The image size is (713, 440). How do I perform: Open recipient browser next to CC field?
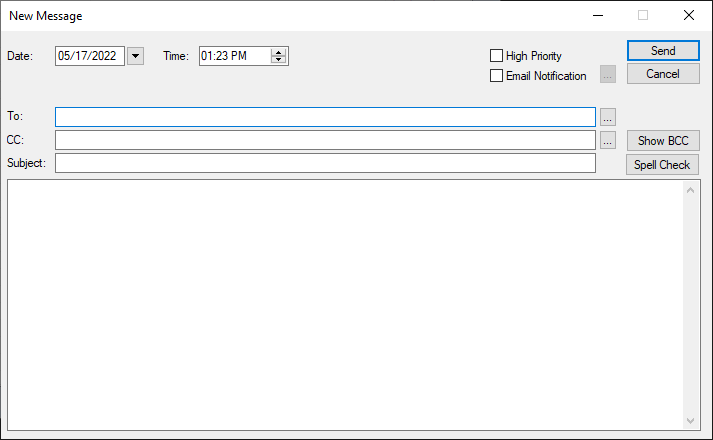click(608, 140)
